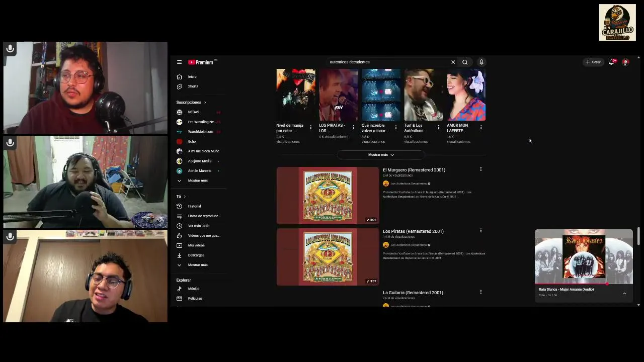
Task: Open options menu for Nivel de manija short
Action: pos(310,127)
